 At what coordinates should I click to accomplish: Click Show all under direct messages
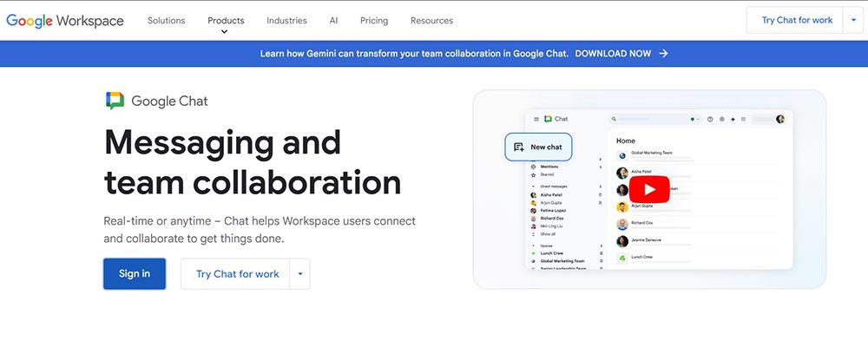point(548,234)
